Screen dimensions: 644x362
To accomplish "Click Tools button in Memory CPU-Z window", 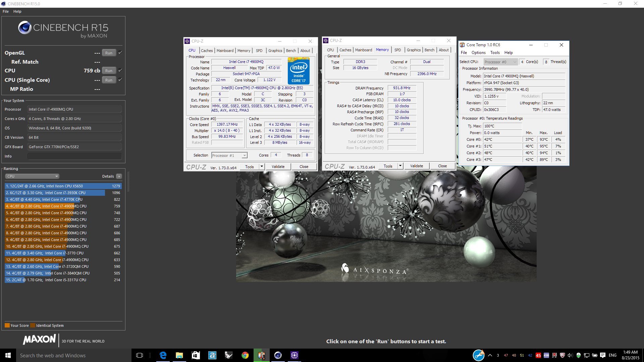I will (x=388, y=166).
